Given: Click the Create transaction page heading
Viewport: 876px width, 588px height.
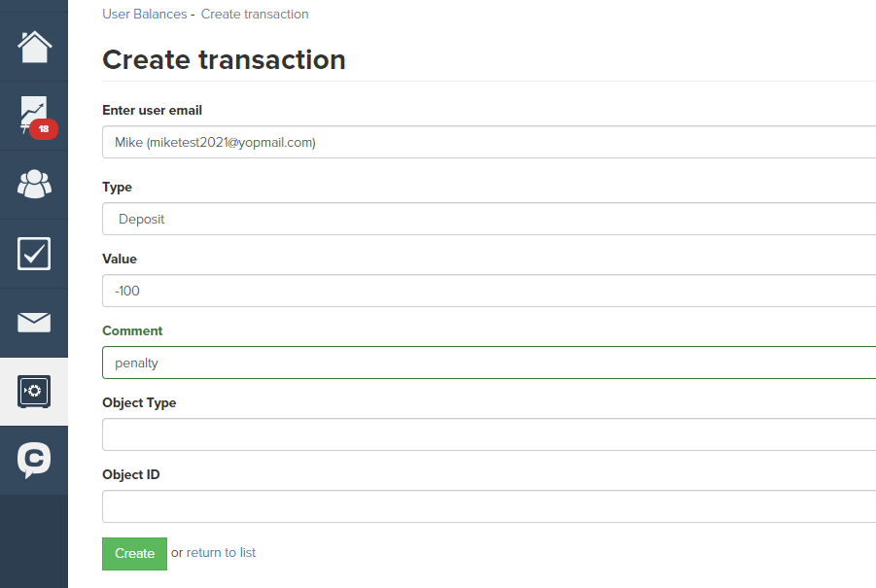Looking at the screenshot, I should coord(224,59).
